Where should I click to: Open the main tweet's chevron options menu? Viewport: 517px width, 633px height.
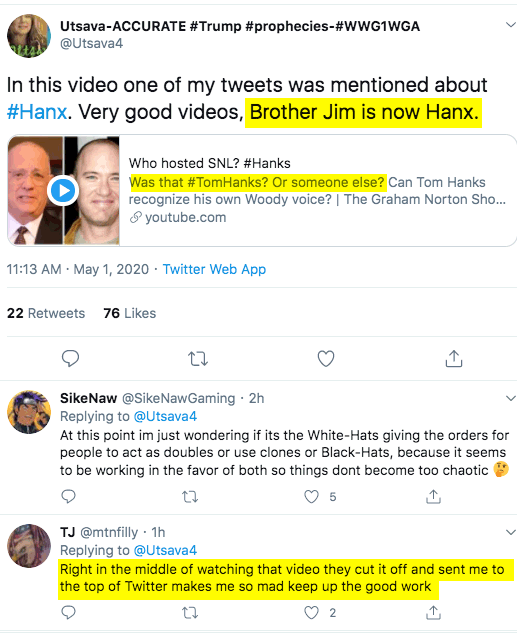point(511,25)
